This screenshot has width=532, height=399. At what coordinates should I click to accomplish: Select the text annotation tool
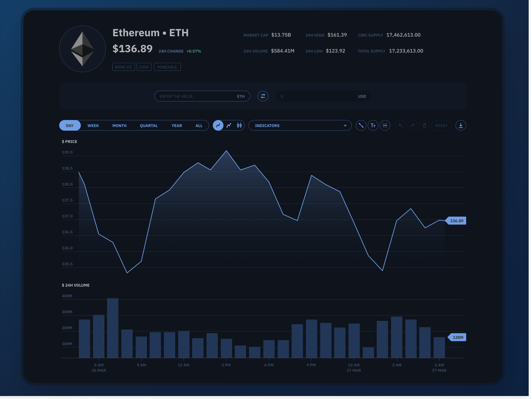pos(373,125)
